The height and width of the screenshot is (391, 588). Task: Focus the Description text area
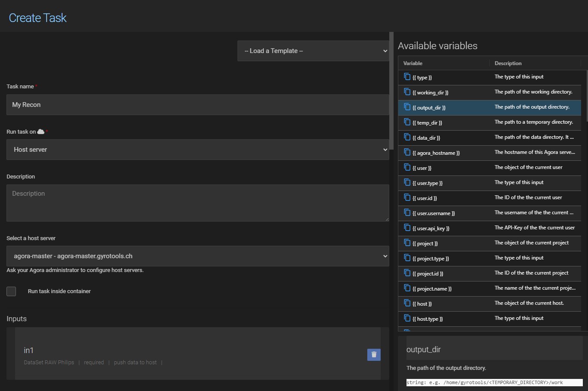click(197, 203)
